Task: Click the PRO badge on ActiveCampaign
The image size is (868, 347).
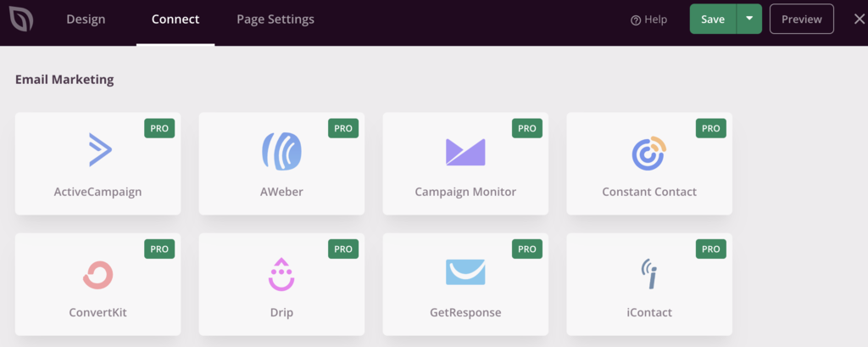Action: (159, 129)
